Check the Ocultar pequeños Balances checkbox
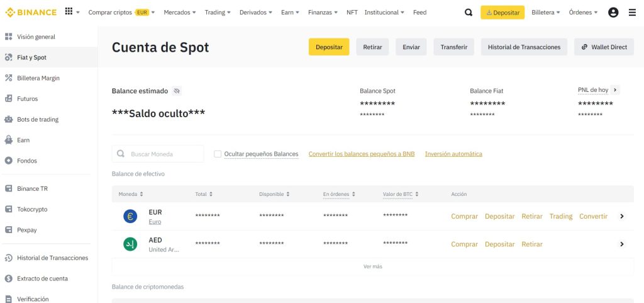The image size is (644, 303). pyautogui.click(x=218, y=154)
